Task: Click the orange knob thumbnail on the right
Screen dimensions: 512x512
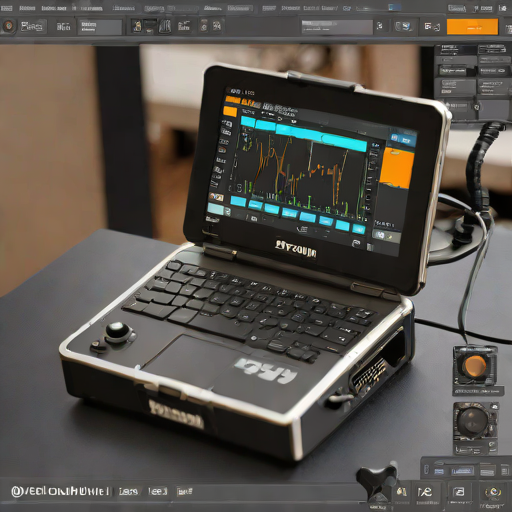Action: (x=475, y=366)
